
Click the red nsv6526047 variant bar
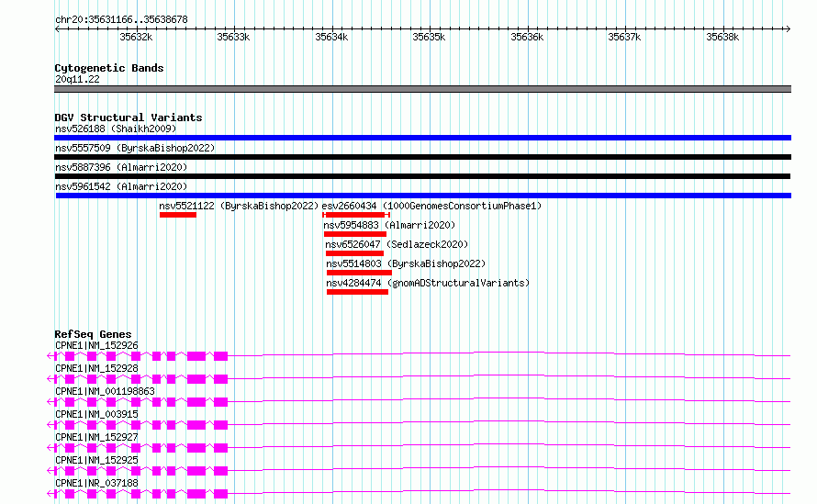click(x=355, y=253)
